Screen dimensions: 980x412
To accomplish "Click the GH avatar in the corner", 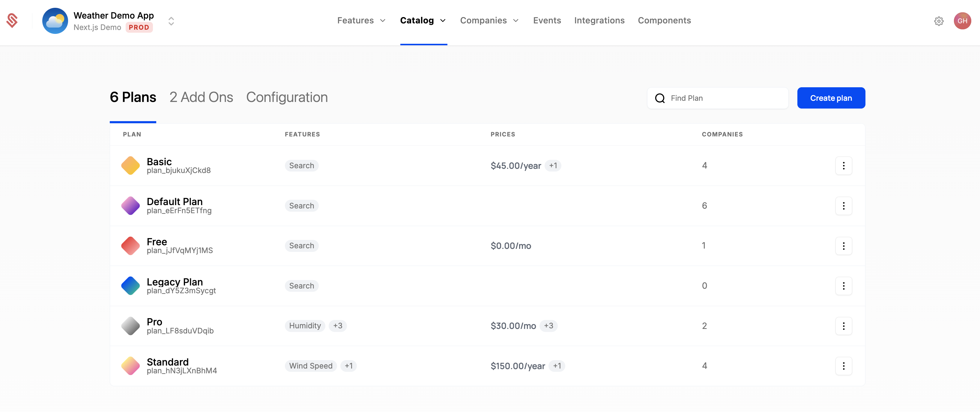I will point(963,21).
